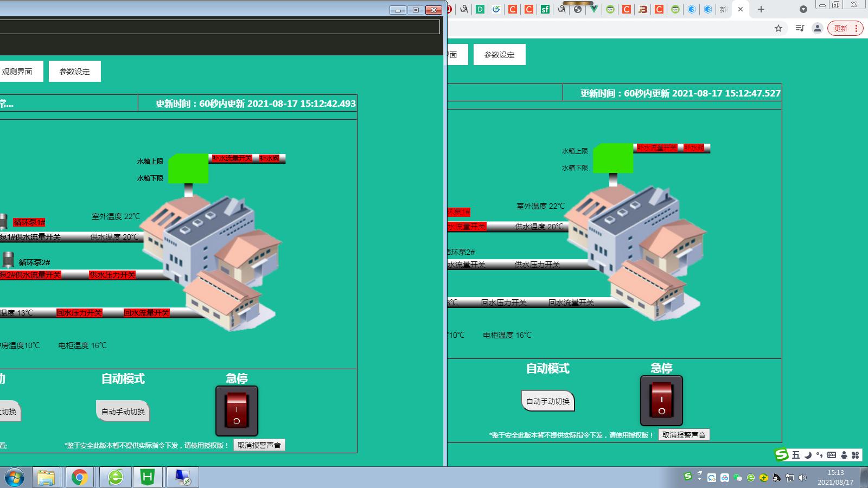
Task: Click 取消报警声音 button in right browser
Action: [684, 435]
